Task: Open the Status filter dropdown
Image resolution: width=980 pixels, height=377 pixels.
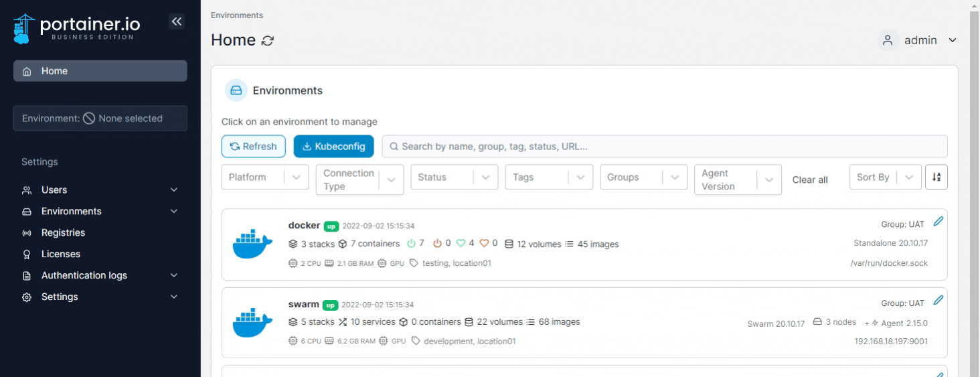Action: point(454,177)
